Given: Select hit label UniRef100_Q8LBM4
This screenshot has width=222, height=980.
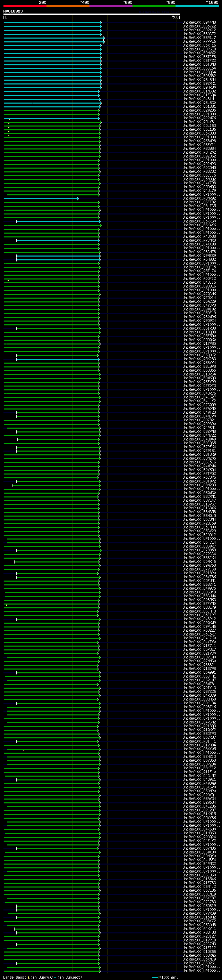Looking at the screenshot, I should pos(199,80).
